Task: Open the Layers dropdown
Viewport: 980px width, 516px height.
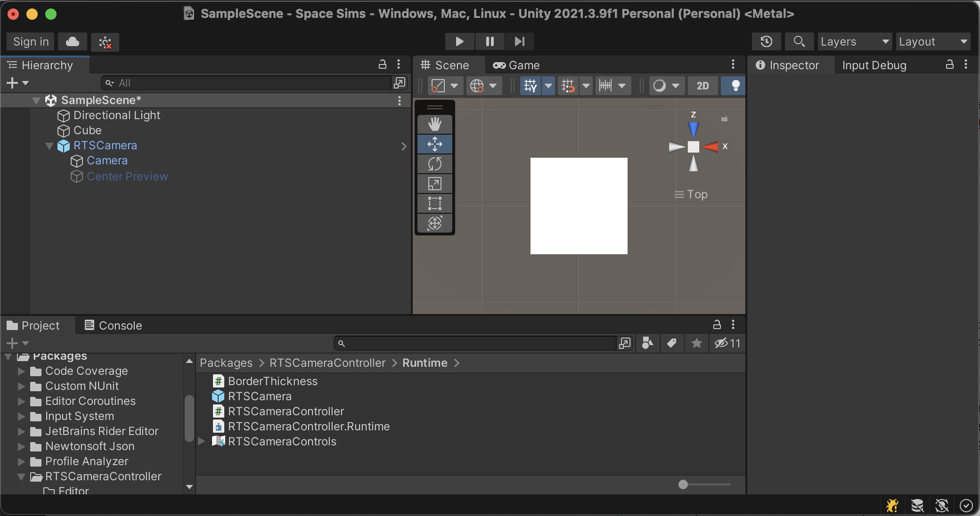Action: [855, 41]
